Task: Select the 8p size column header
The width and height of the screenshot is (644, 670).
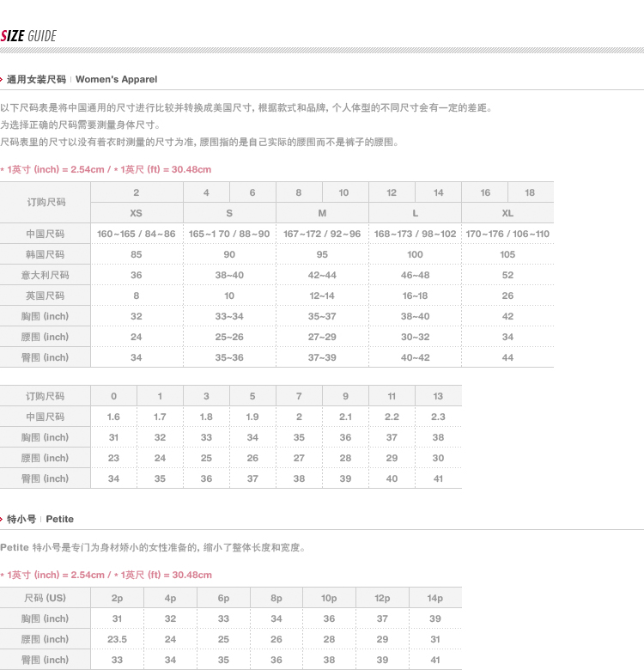Action: (x=276, y=598)
